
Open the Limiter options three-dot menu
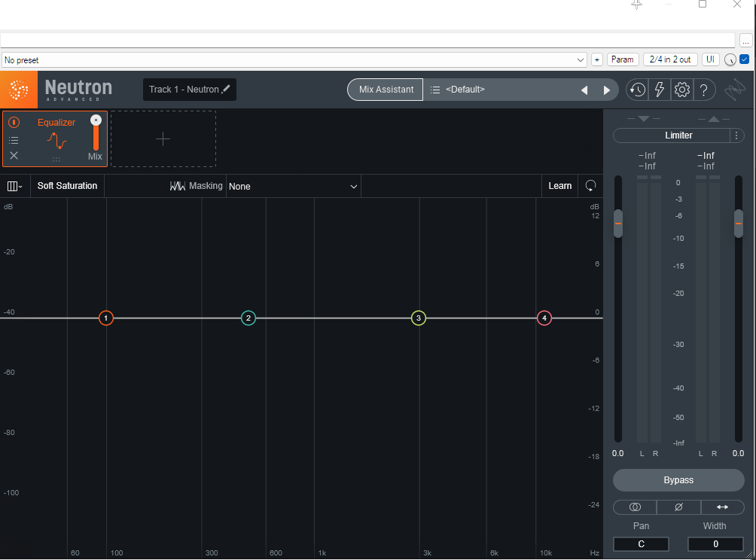pos(736,135)
